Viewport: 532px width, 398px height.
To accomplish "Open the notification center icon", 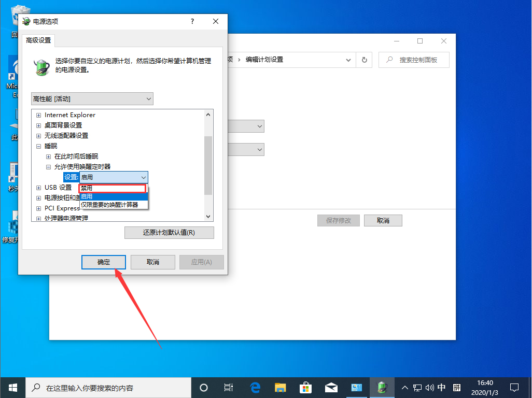I will point(514,387).
